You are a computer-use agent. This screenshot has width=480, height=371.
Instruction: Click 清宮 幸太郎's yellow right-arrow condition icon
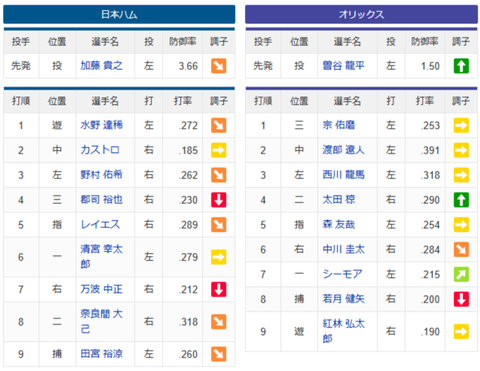[219, 257]
